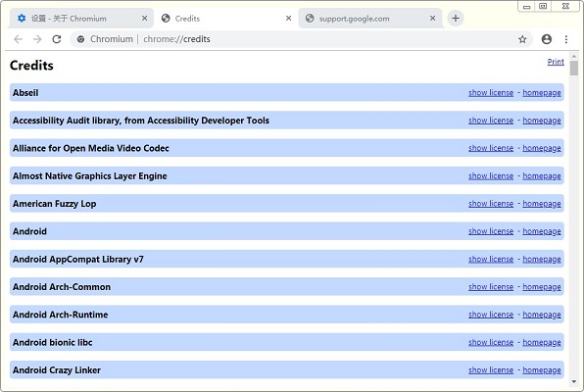Reload the Credits page
Screen dimensions: 584x392
[x=57, y=39]
